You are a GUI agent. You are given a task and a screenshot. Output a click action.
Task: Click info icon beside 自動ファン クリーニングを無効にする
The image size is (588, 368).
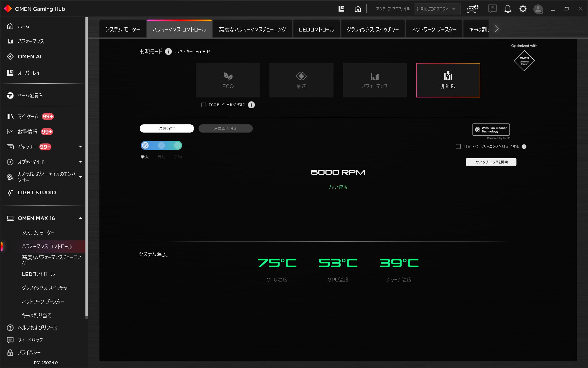[524, 147]
